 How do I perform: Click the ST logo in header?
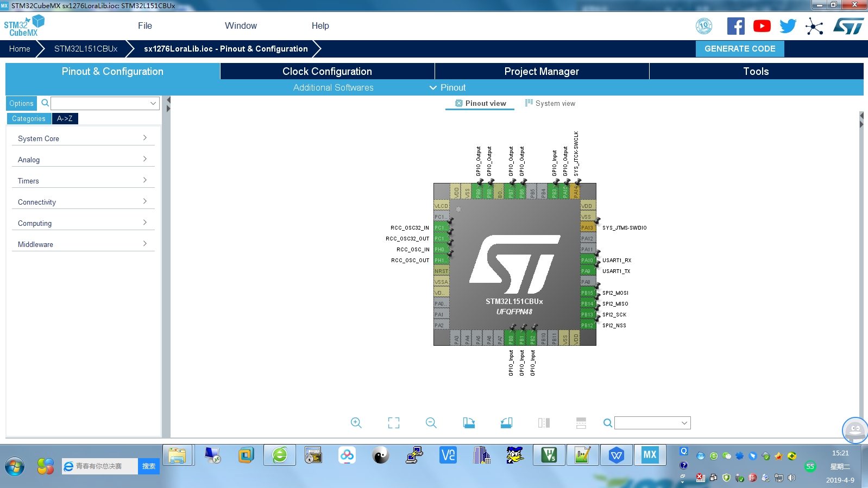click(x=848, y=26)
